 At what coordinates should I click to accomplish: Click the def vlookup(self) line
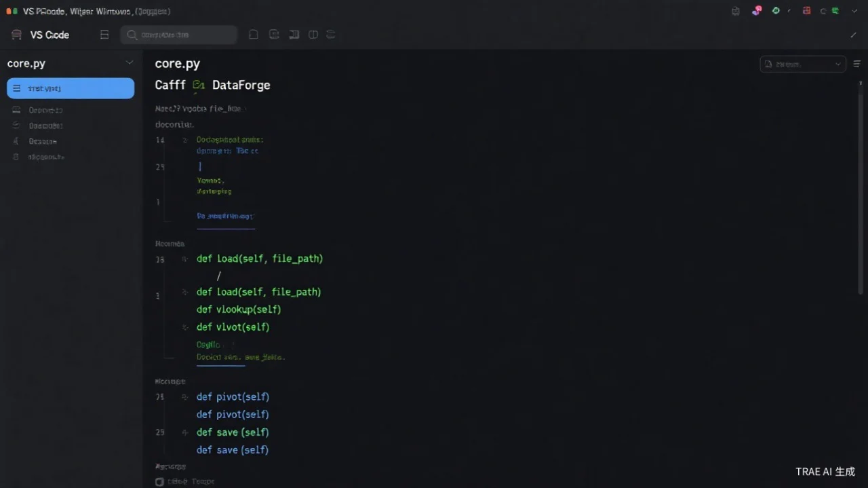239,309
